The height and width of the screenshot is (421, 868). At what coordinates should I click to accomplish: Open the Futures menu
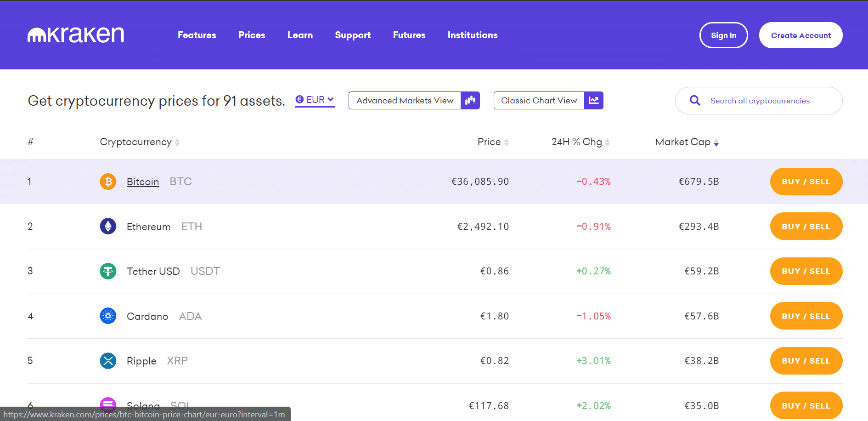pos(409,35)
